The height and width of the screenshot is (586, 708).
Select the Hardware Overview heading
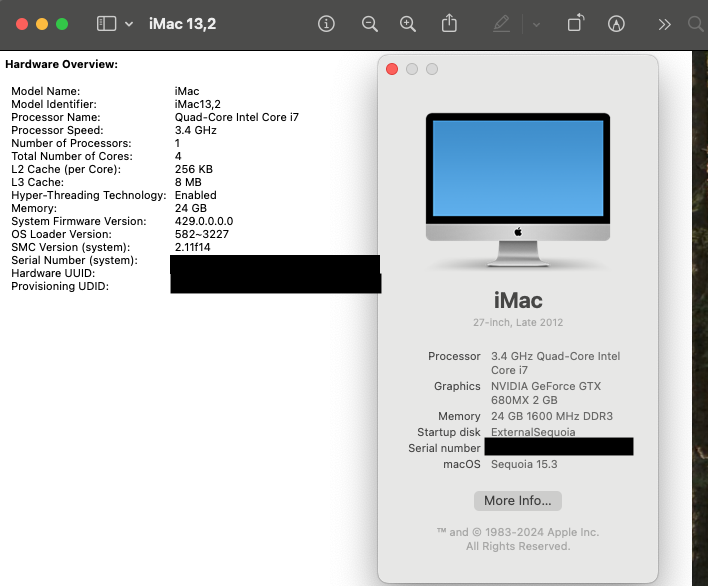pos(61,65)
